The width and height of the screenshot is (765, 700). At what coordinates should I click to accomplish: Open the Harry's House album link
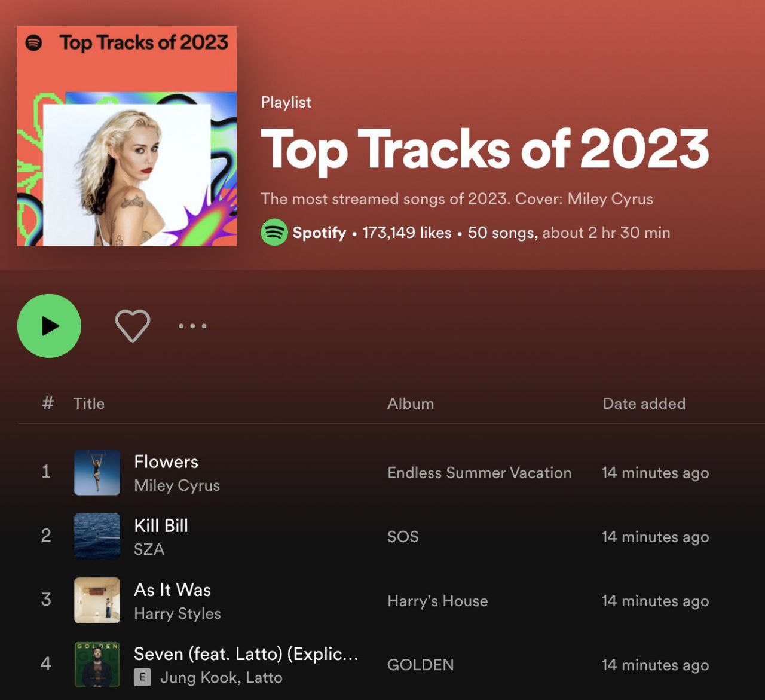(x=437, y=601)
